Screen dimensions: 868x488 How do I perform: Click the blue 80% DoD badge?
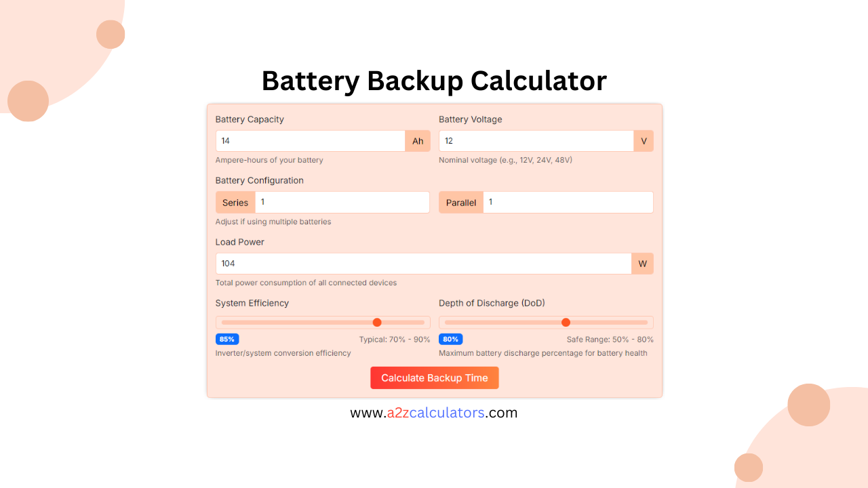coord(450,339)
